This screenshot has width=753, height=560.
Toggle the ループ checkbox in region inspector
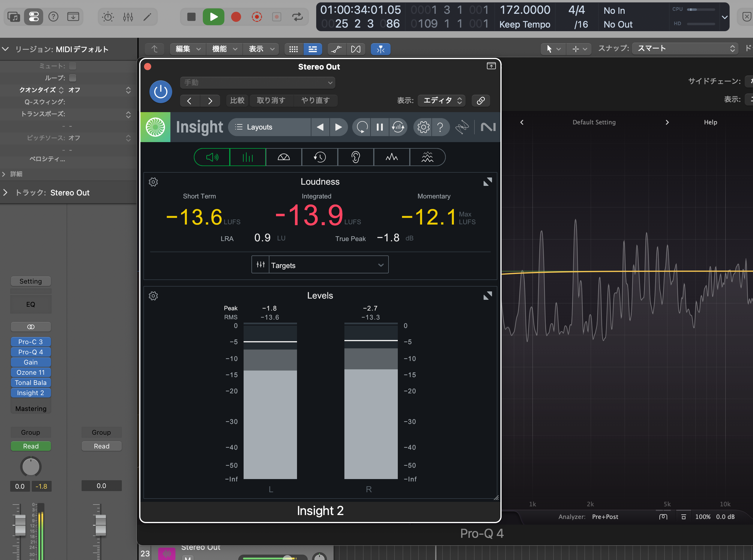coord(73,78)
